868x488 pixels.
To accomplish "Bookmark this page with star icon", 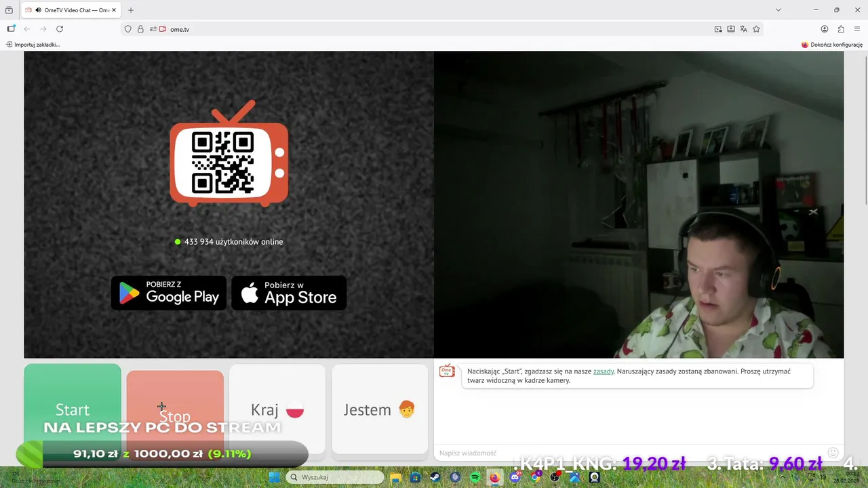I will [757, 29].
